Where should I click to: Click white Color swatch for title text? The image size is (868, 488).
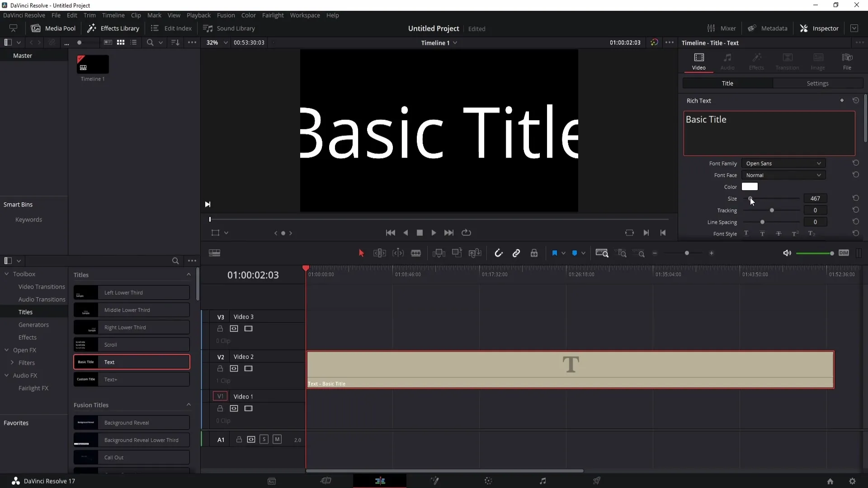tap(750, 187)
